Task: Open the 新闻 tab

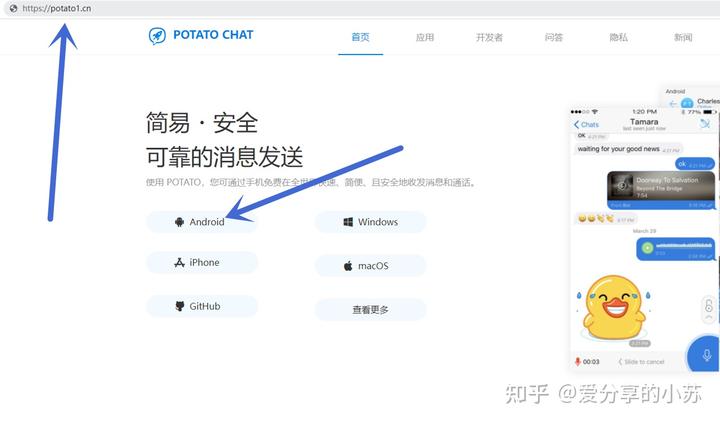Action: click(683, 37)
